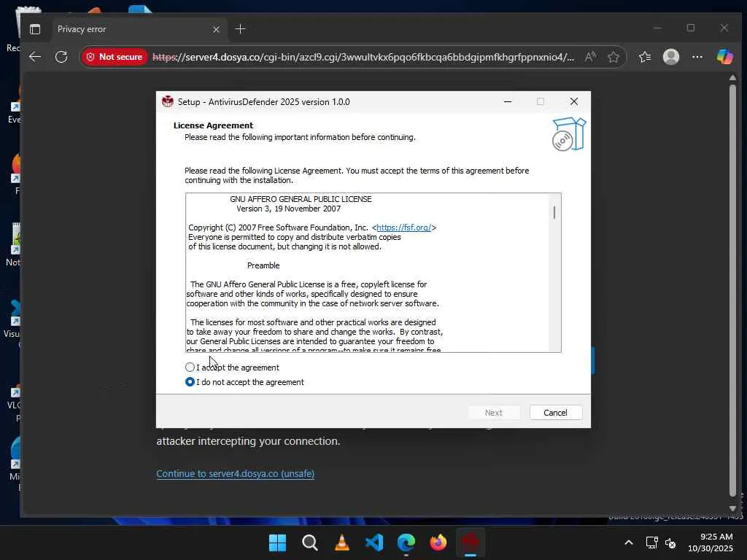Open Edge 'Settings and more' ellipsis menu
Screen dimensions: 747x560
pyautogui.click(x=697, y=57)
